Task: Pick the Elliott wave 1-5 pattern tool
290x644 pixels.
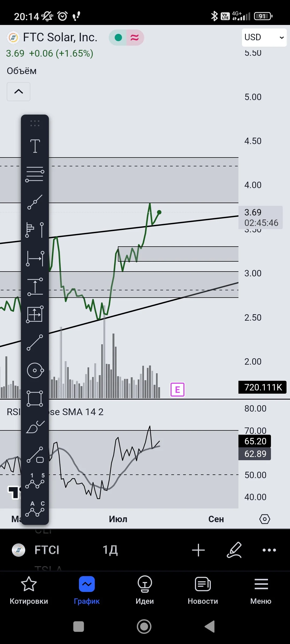Action: pyautogui.click(x=35, y=481)
